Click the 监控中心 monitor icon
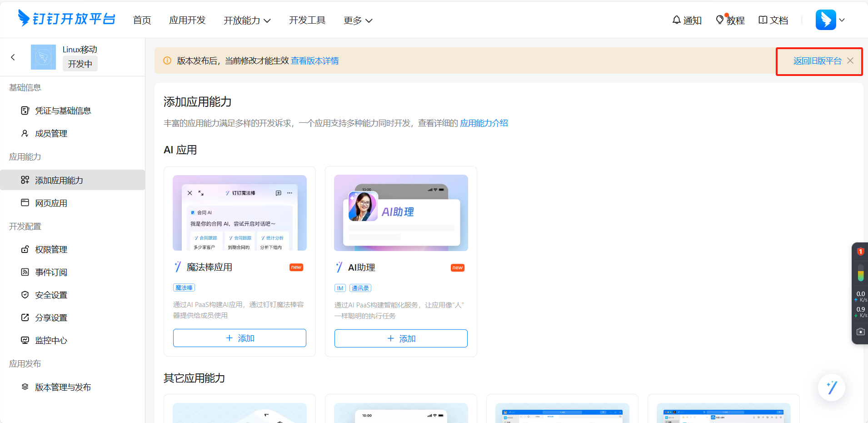This screenshot has width=868, height=423. [25, 340]
